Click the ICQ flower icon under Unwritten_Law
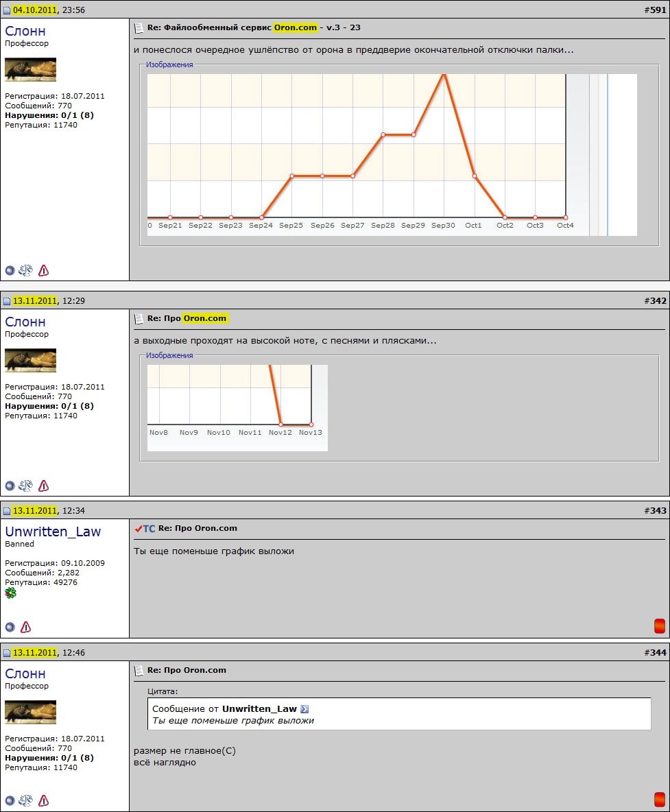670x812 pixels. [10, 593]
